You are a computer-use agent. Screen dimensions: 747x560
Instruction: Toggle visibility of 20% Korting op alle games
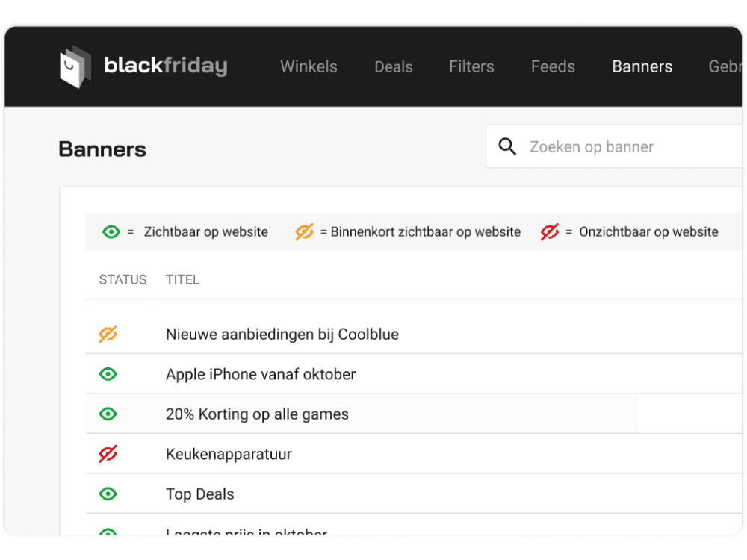(x=108, y=414)
